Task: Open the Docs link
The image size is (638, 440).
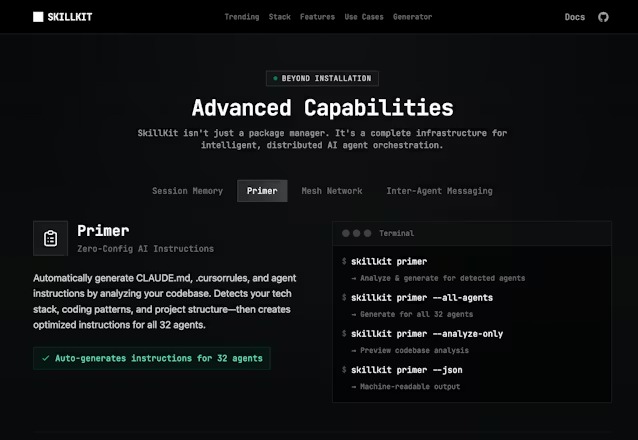Action: (575, 17)
